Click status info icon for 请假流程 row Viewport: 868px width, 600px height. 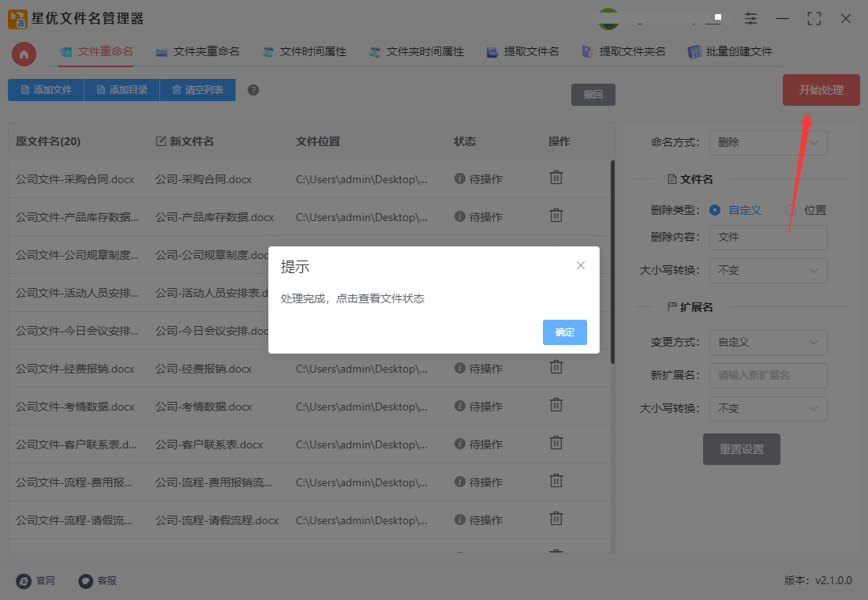point(459,519)
